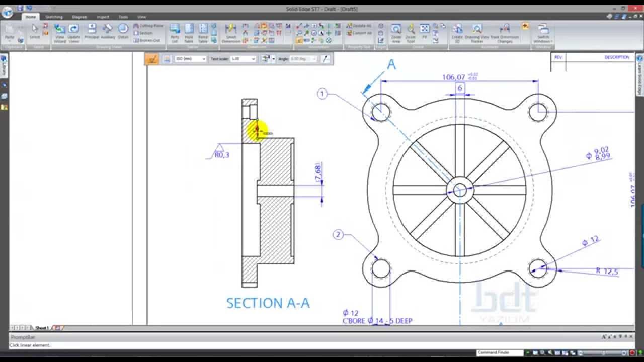Screen dimensions: 644x362
Task: Switch to the Diagram ribbon tab
Action: pyautogui.click(x=79, y=17)
